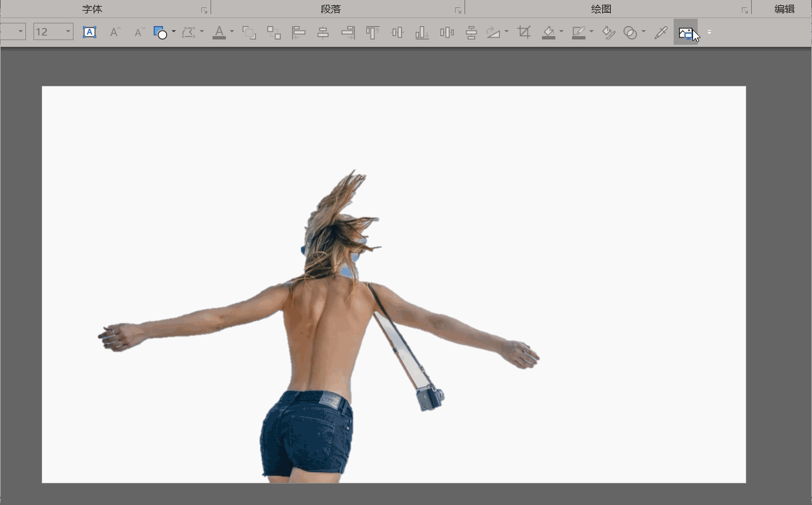Viewport: 812px width, 505px height.
Task: Open the 绘图 group dialog launcher
Action: click(745, 11)
